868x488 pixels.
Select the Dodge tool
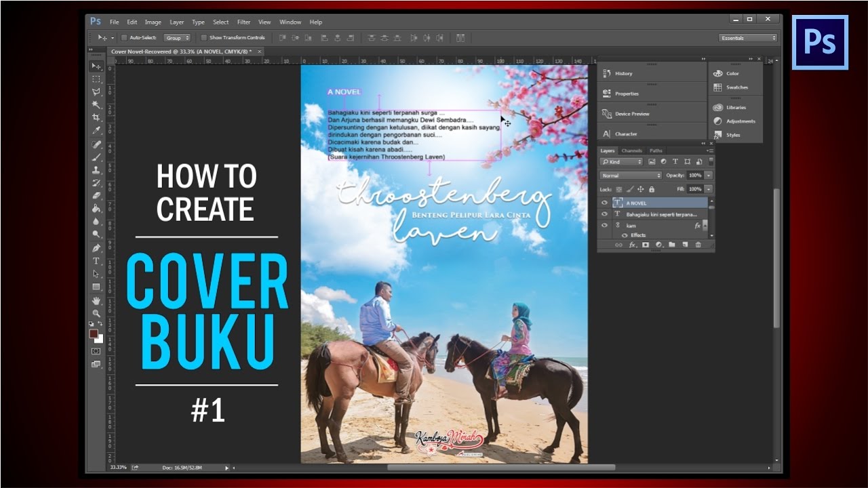tap(96, 235)
